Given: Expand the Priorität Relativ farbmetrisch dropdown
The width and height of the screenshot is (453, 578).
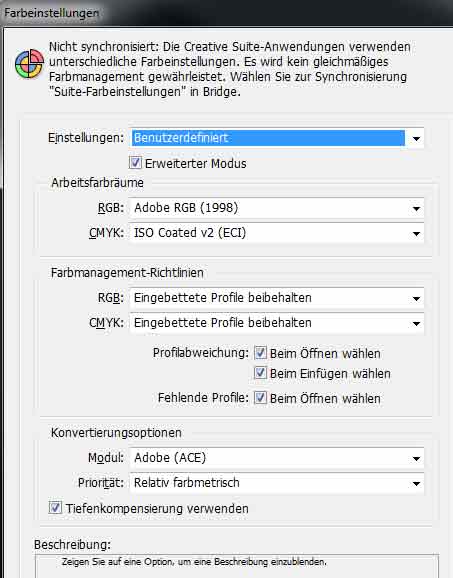Looking at the screenshot, I should click(x=276, y=483).
